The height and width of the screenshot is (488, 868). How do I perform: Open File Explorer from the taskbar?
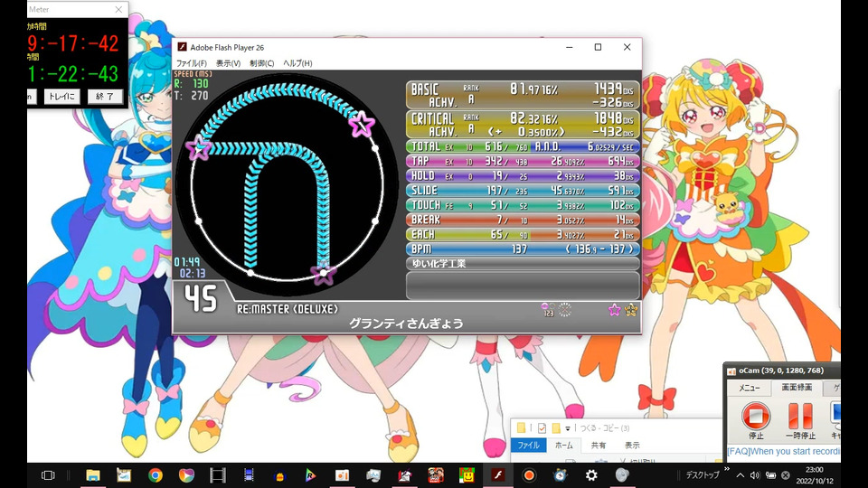point(92,475)
